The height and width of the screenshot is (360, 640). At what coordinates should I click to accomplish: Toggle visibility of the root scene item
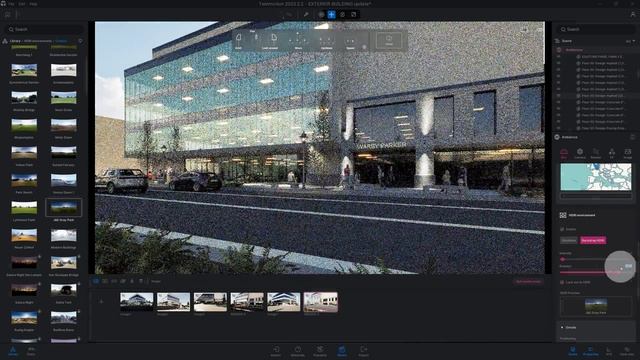click(x=558, y=50)
